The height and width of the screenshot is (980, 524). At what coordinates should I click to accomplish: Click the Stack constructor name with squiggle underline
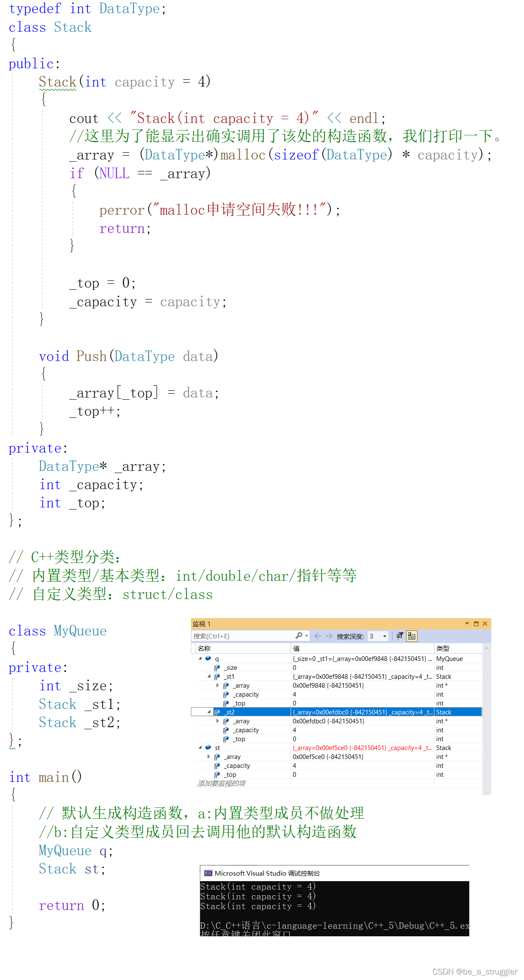[57, 82]
